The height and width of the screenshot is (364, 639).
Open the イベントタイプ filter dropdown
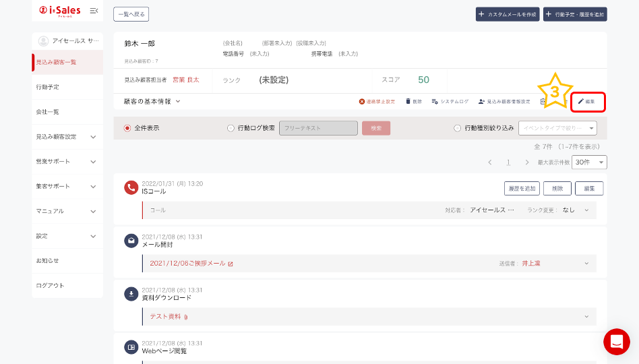(559, 128)
